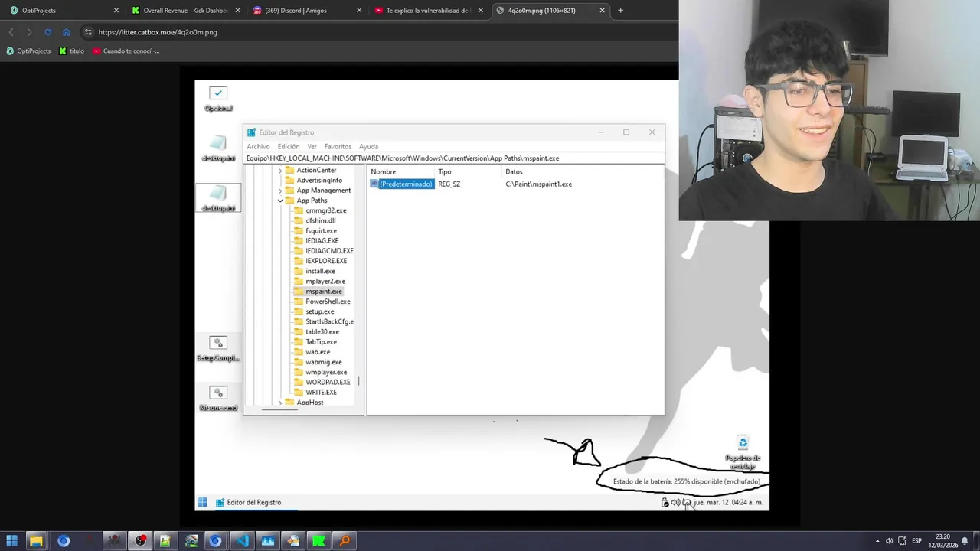The height and width of the screenshot is (551, 980).
Task: Open the Archivo menu in Registry Editor
Action: pos(258,146)
